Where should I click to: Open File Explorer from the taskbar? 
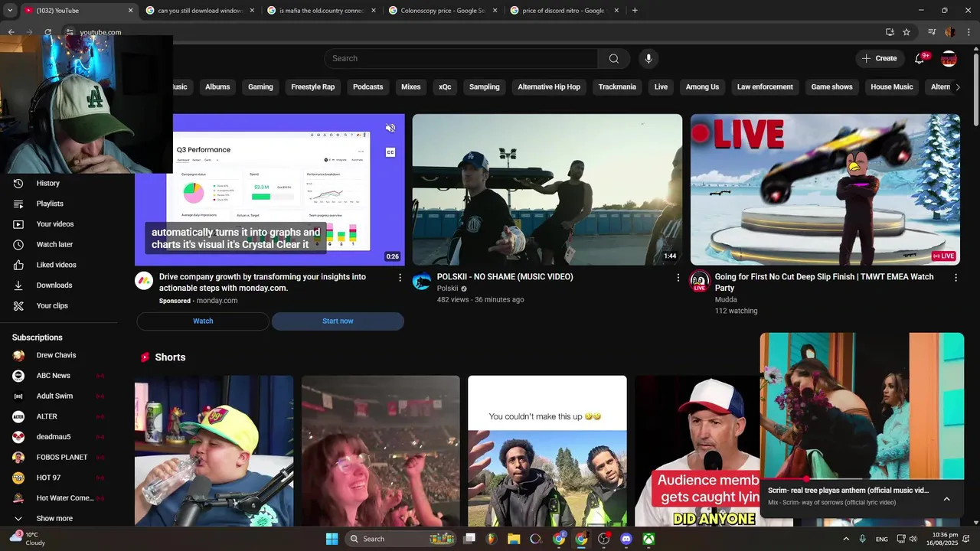514,539
